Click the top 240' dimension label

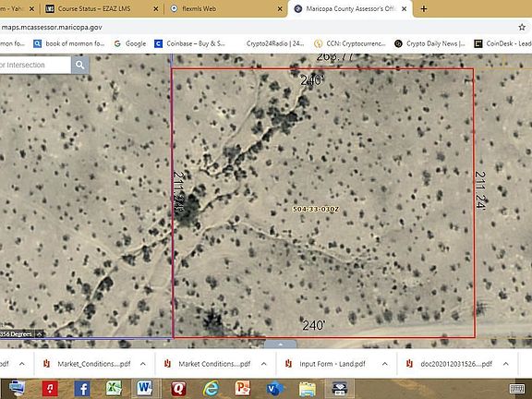click(312, 80)
